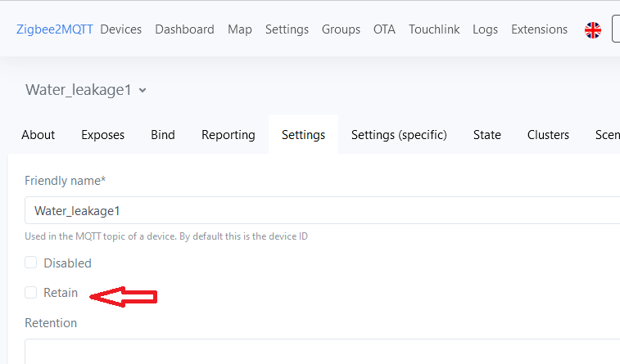Open the OTA updates page
620x364 pixels.
[384, 29]
